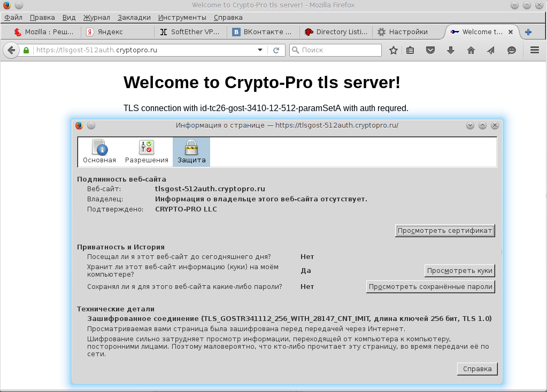Click the Технические детали section heading
Image resolution: width=547 pixels, height=392 pixels.
point(115,309)
